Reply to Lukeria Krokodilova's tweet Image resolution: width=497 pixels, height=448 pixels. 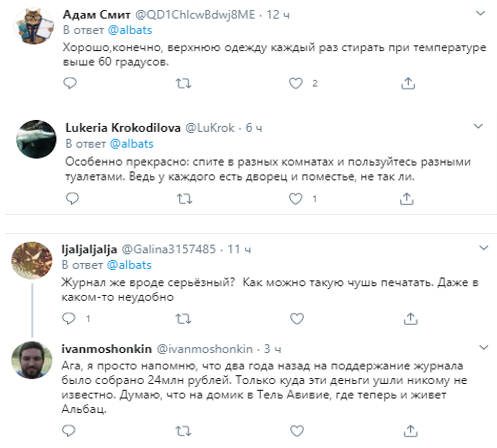72,199
